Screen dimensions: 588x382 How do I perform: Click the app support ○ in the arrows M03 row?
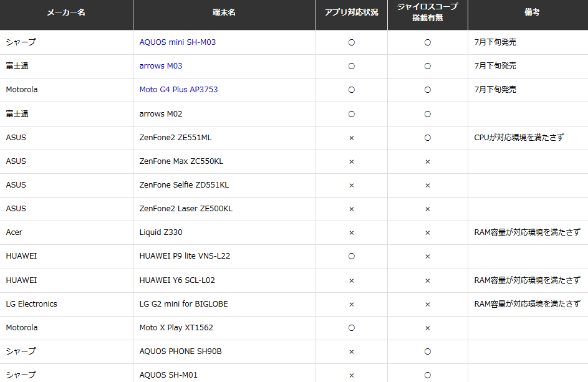pyautogui.click(x=352, y=66)
